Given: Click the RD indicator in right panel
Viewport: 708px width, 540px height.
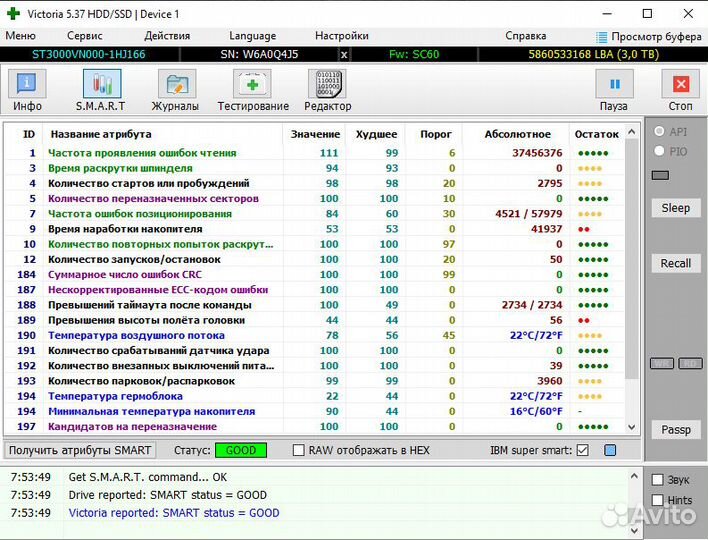Looking at the screenshot, I should (x=690, y=363).
